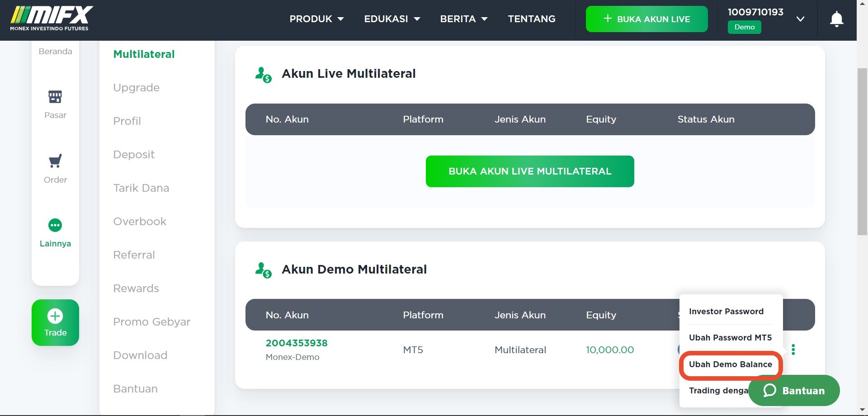Choose Ubah Demo Balance option
868x416 pixels.
tap(731, 364)
